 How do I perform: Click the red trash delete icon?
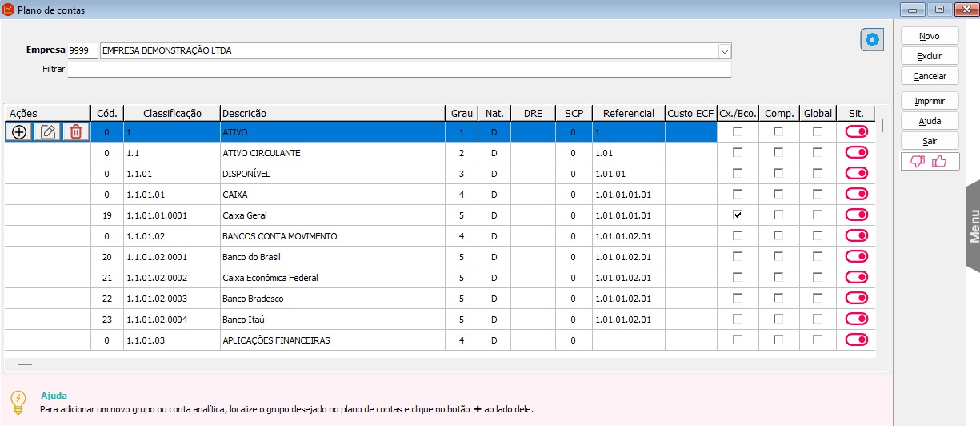tap(75, 132)
